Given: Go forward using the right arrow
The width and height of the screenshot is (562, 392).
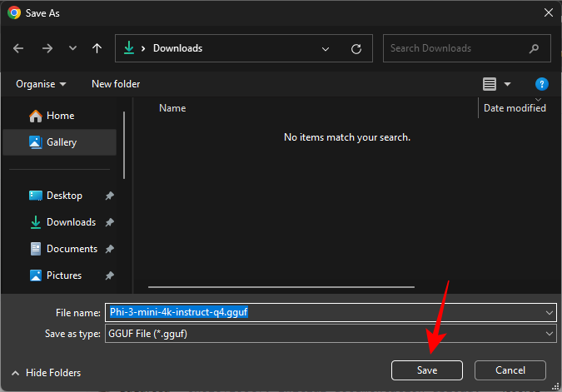Looking at the screenshot, I should click(x=47, y=48).
